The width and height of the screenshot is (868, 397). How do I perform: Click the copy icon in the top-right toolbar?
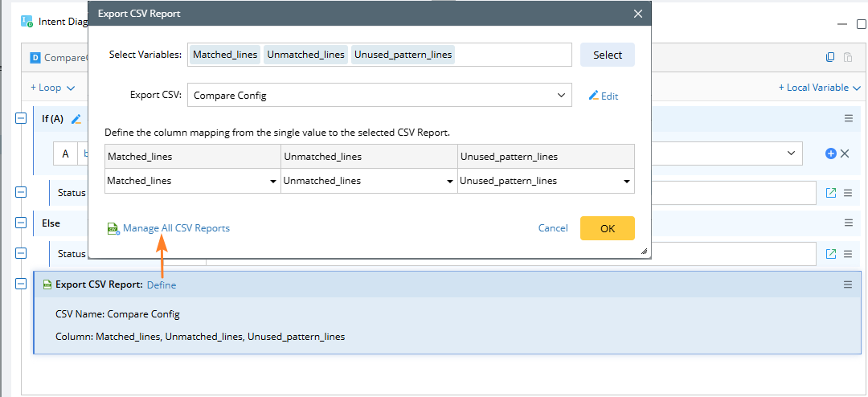pyautogui.click(x=830, y=57)
